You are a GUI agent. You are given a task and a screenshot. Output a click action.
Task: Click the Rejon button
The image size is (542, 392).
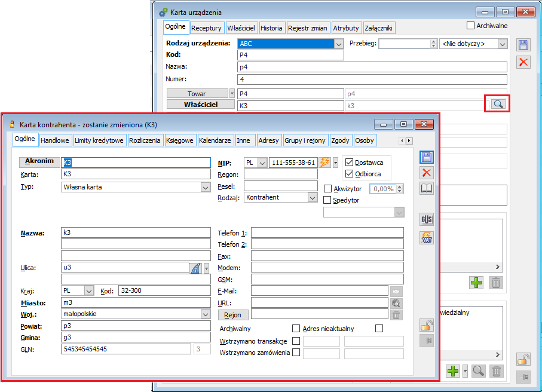(x=232, y=315)
